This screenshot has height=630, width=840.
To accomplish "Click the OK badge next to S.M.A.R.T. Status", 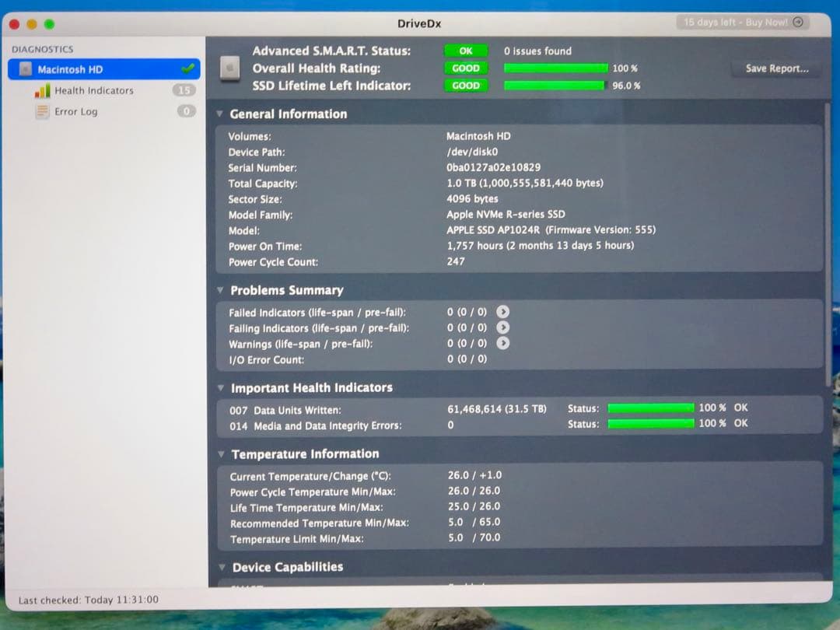I will tap(465, 50).
